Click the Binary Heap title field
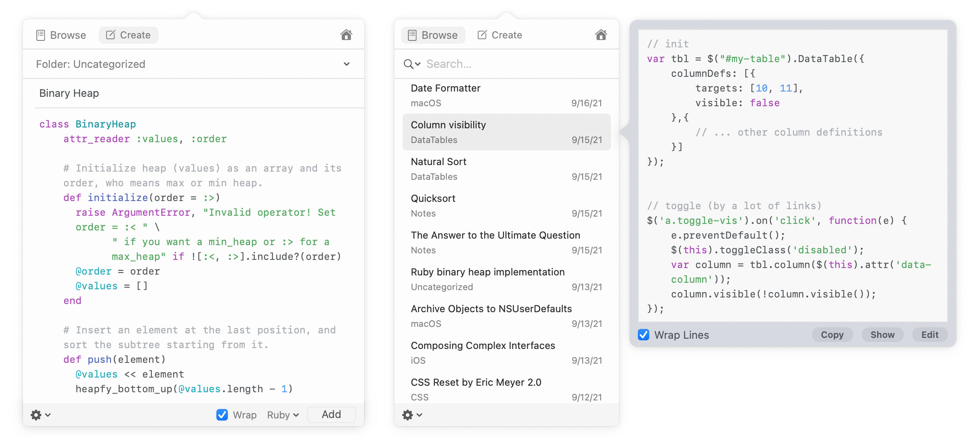The width and height of the screenshot is (980, 447). coord(199,94)
